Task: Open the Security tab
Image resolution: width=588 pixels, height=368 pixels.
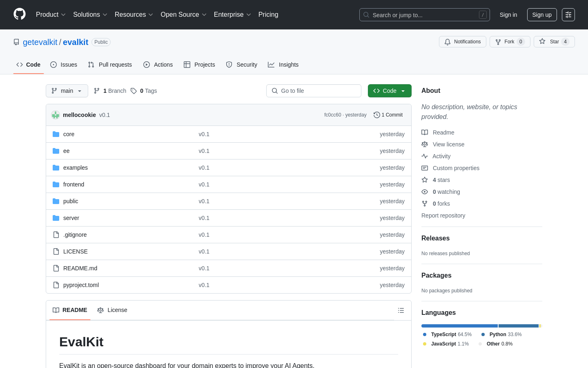Action: click(x=242, y=65)
